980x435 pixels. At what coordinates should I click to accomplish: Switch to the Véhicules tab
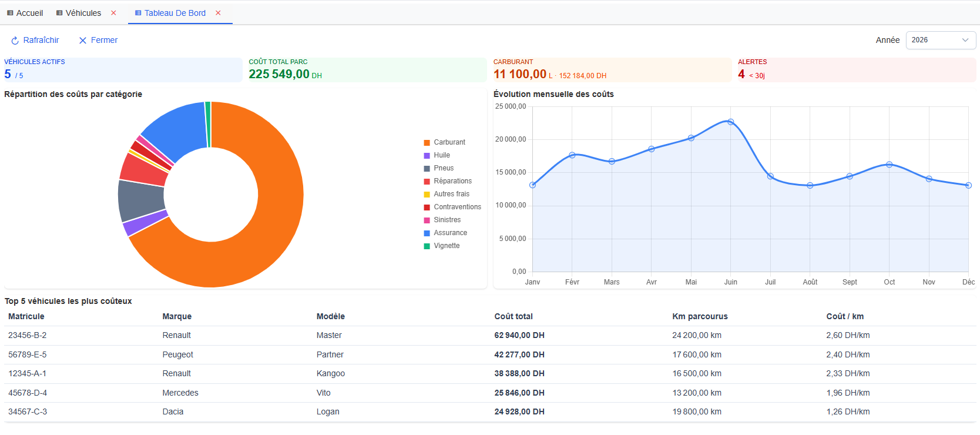click(x=83, y=13)
